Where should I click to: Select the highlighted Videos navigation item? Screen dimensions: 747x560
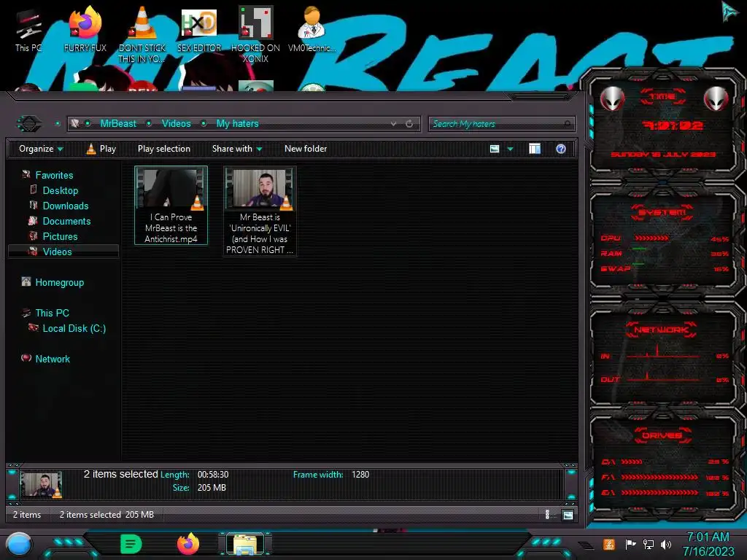(x=63, y=252)
